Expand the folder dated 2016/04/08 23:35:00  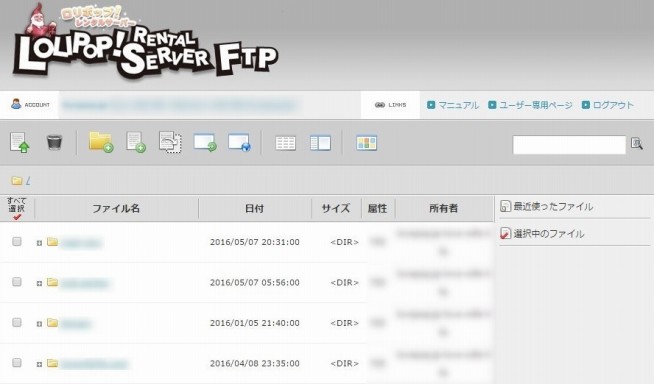coord(39,364)
